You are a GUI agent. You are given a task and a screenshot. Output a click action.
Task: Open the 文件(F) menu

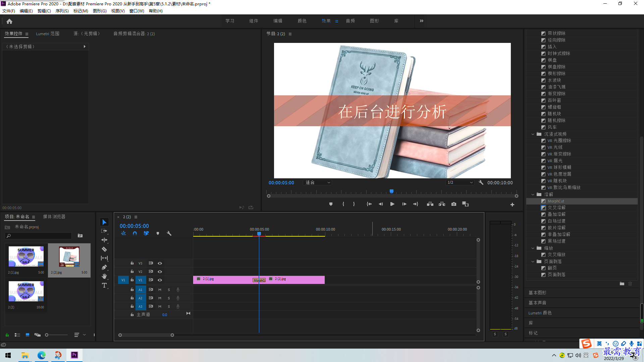[x=9, y=11]
